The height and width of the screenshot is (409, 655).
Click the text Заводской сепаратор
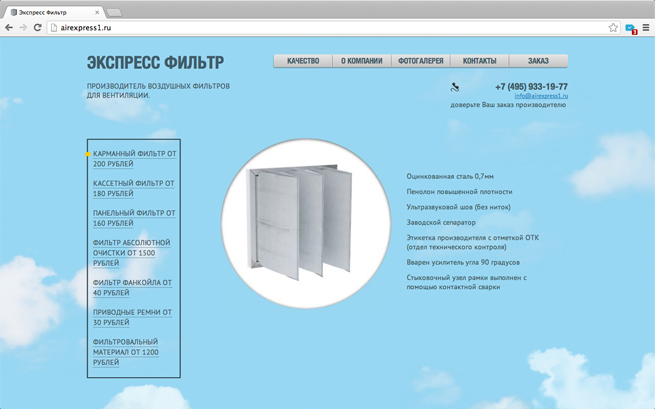click(441, 222)
